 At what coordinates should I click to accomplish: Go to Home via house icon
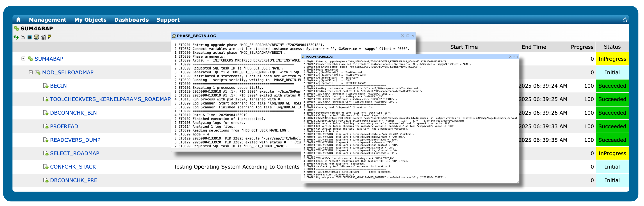coord(18,20)
